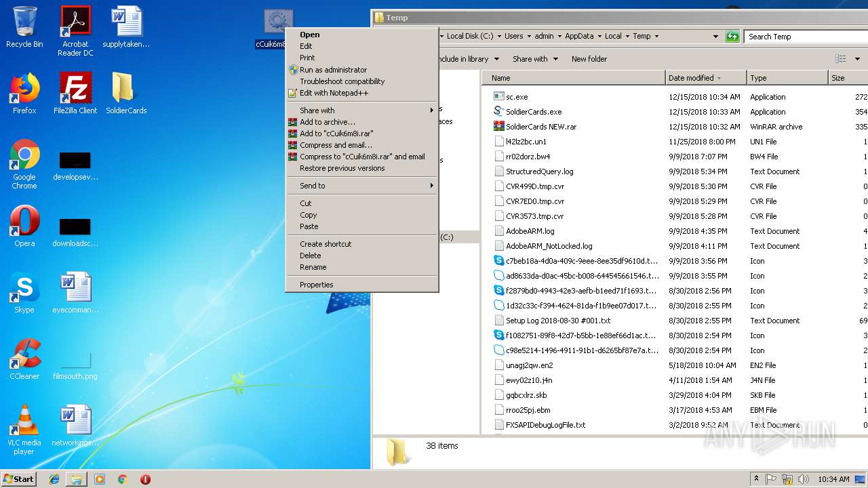Open the Opera desktop shortcut

[x=24, y=227]
